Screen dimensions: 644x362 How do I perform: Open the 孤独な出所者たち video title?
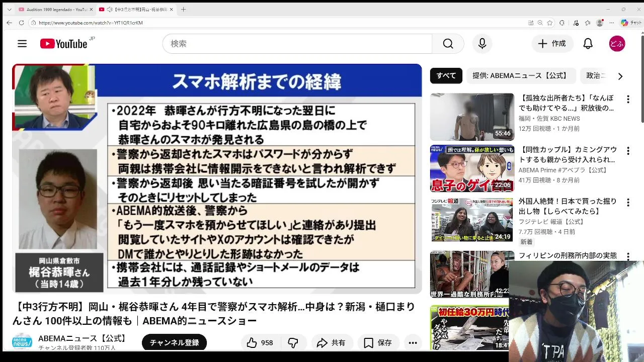[x=567, y=103]
